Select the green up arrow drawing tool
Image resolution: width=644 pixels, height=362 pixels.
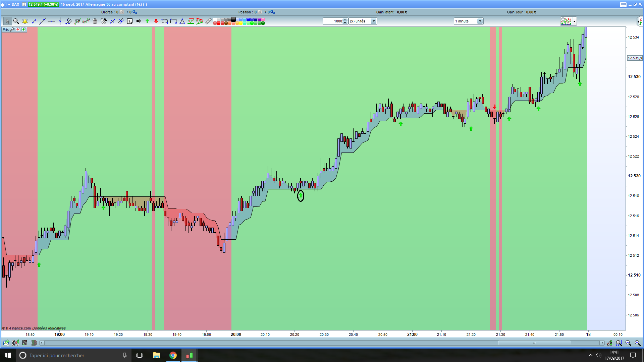pyautogui.click(x=147, y=21)
